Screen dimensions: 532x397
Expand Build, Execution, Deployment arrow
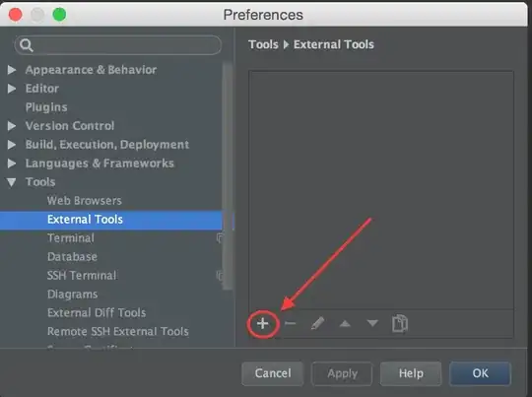click(x=12, y=145)
